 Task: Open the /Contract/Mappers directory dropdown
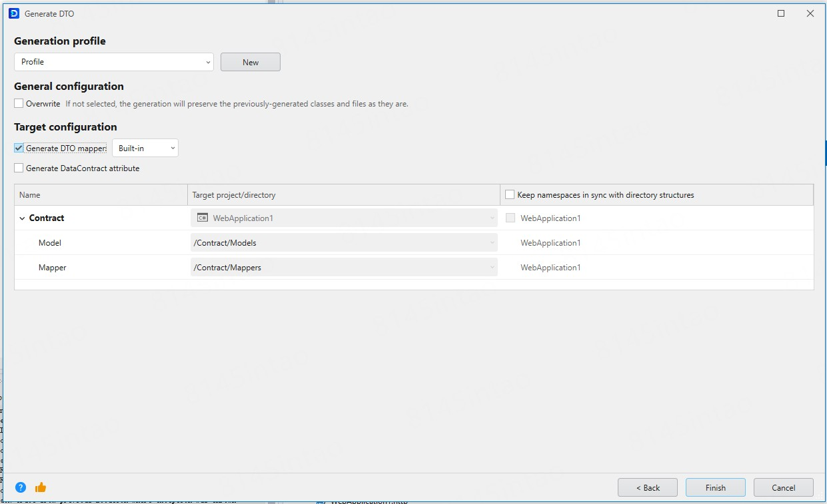(344, 268)
